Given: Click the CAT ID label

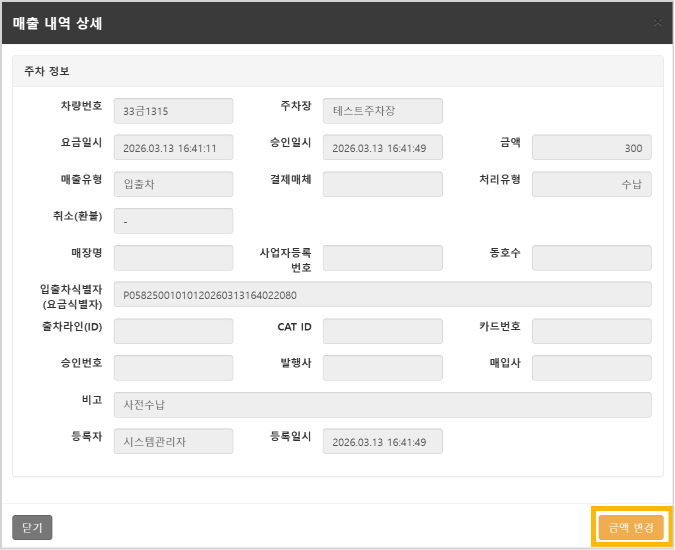Looking at the screenshot, I should pyautogui.click(x=294, y=327).
